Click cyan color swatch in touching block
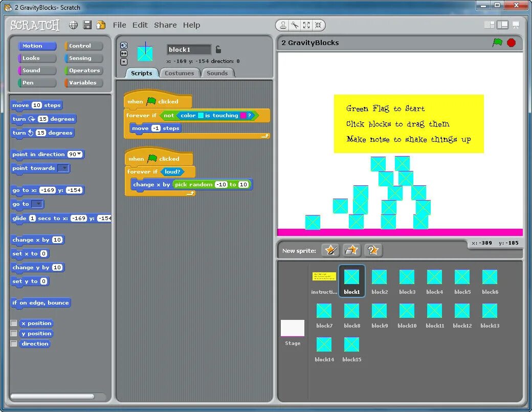The image size is (532, 412). 201,115
